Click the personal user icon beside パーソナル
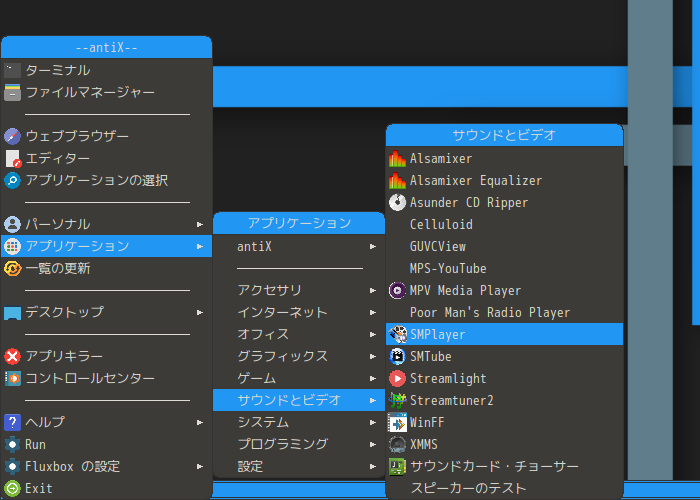Image resolution: width=700 pixels, height=500 pixels. 12,224
